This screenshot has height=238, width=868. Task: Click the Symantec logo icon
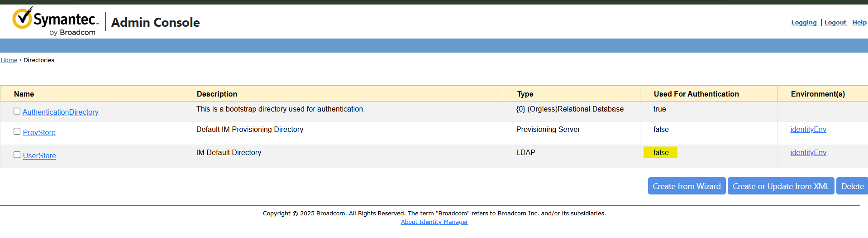tap(23, 19)
